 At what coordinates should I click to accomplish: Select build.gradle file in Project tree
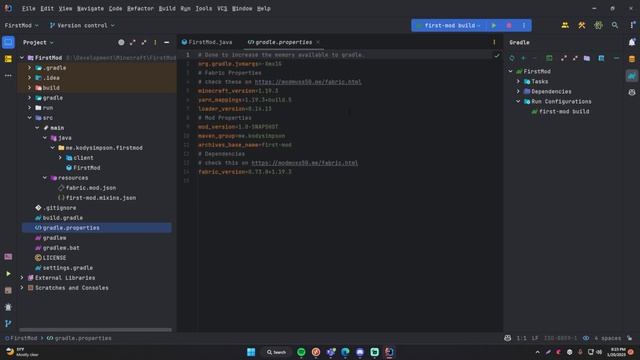click(x=59, y=218)
